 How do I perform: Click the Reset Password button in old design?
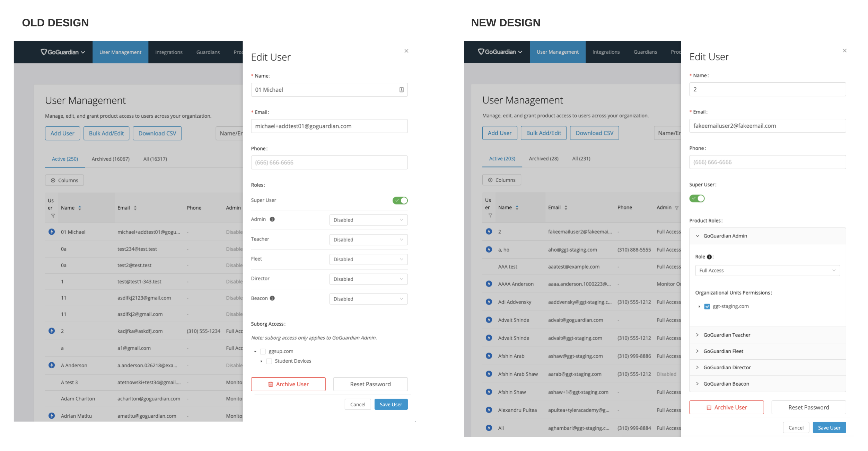pyautogui.click(x=370, y=385)
